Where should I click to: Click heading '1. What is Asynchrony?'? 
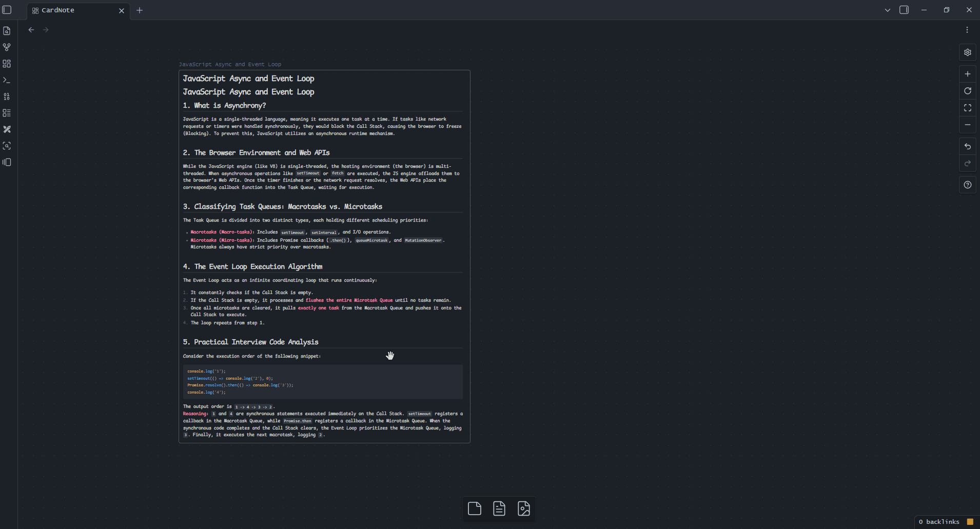pyautogui.click(x=225, y=105)
